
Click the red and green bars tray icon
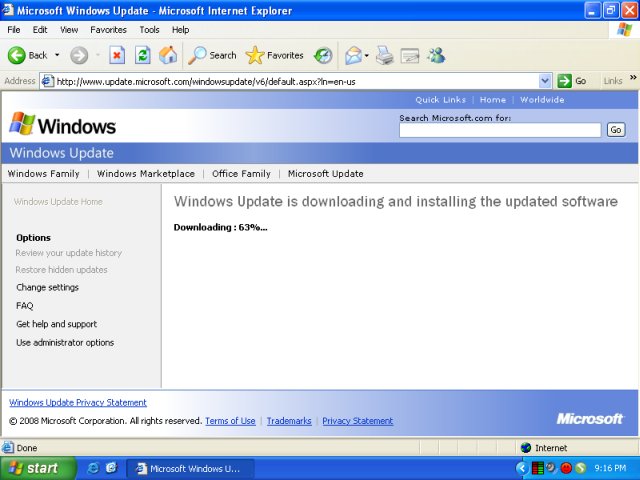click(x=538, y=468)
